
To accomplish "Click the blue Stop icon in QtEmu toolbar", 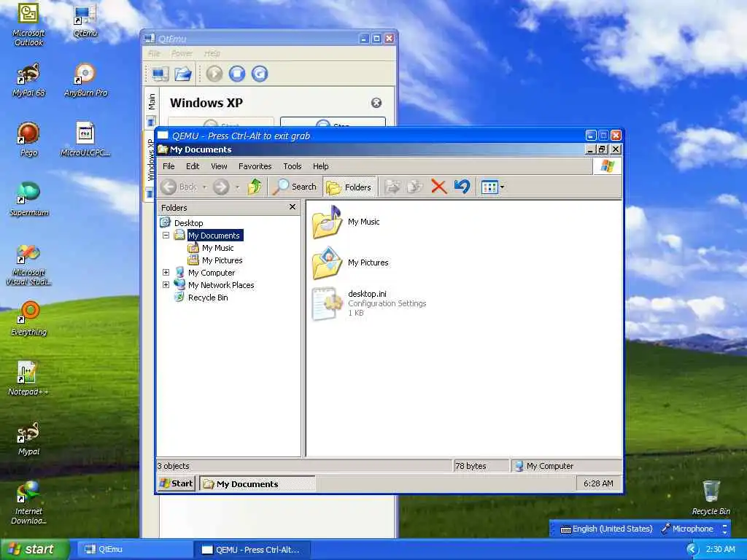I will [x=237, y=74].
